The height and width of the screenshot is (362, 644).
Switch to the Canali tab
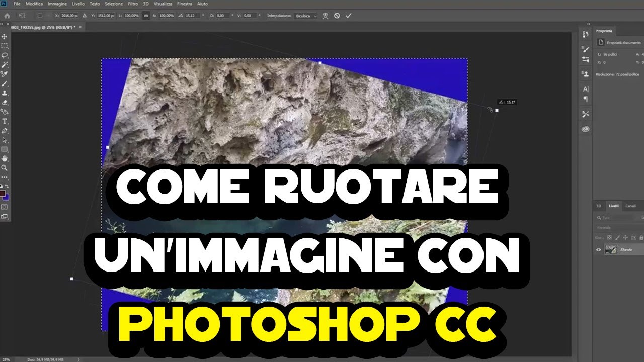click(x=631, y=206)
